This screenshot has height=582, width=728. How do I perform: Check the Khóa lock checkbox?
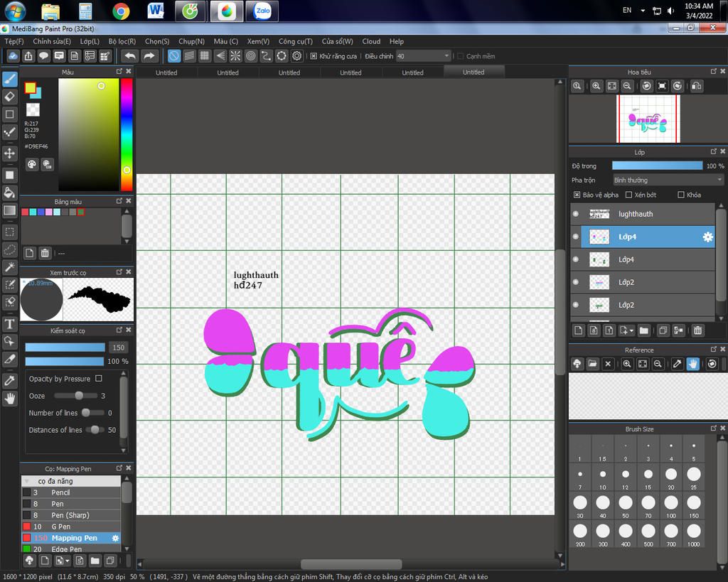point(681,195)
